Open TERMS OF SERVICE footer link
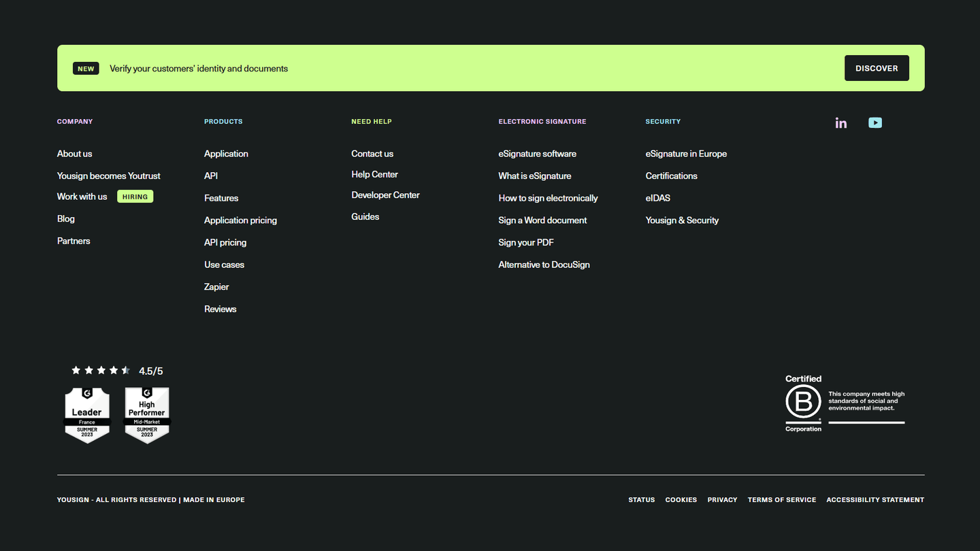This screenshot has height=551, width=980. (782, 500)
